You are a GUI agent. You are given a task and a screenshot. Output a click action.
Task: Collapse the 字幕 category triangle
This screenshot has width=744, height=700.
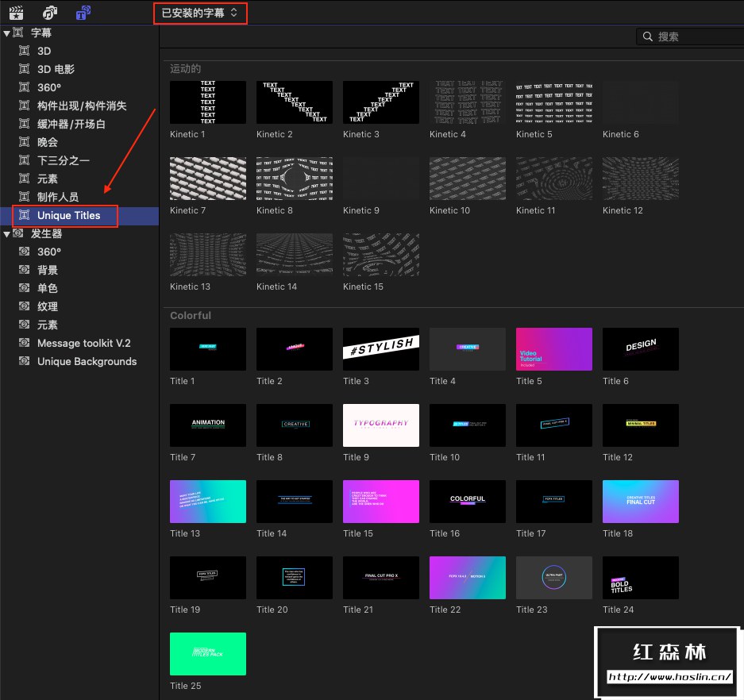coord(6,33)
